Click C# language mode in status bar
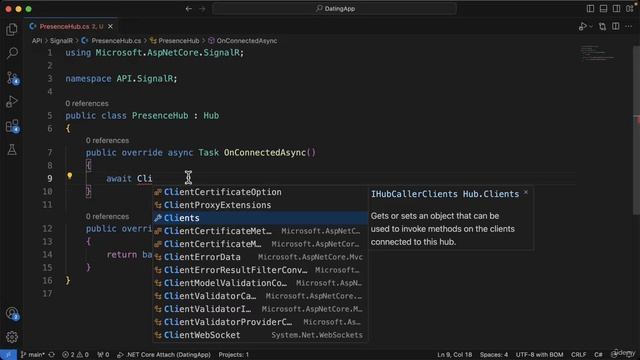This screenshot has width=640, height=360. pyautogui.click(x=598, y=355)
